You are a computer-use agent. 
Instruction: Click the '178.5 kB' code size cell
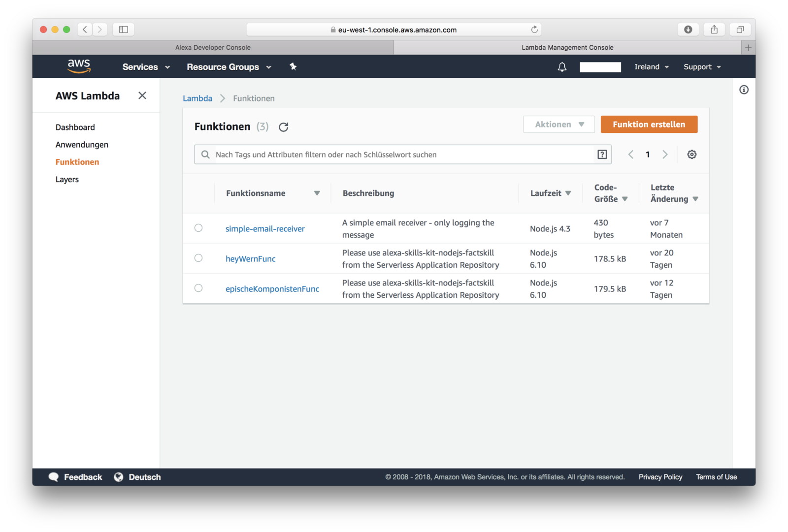coord(610,259)
